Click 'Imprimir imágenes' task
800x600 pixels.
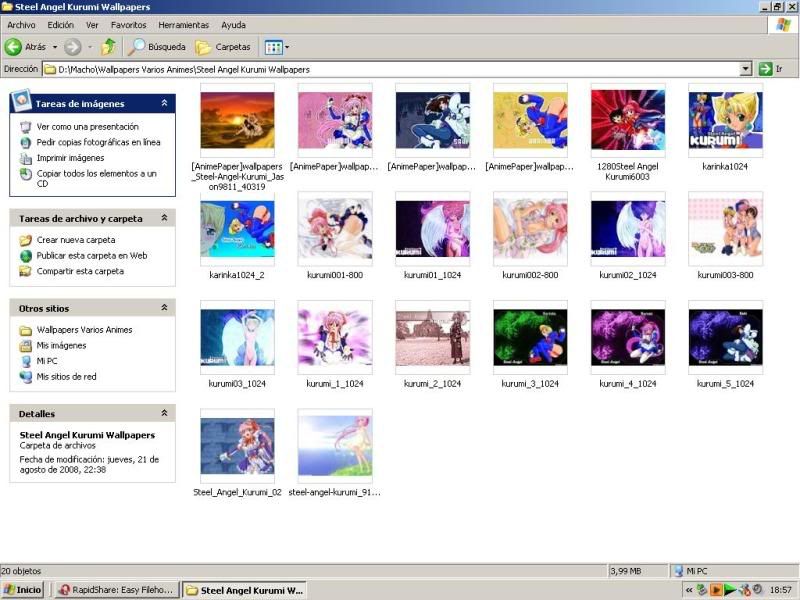click(x=70, y=158)
